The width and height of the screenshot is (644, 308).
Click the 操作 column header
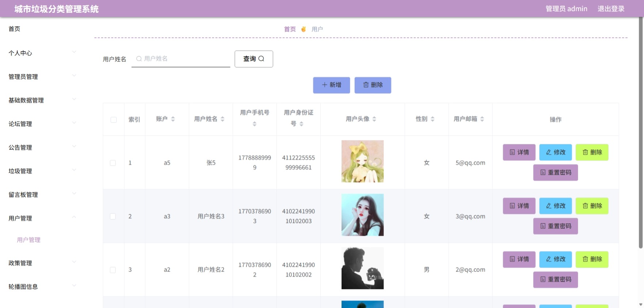point(556,120)
